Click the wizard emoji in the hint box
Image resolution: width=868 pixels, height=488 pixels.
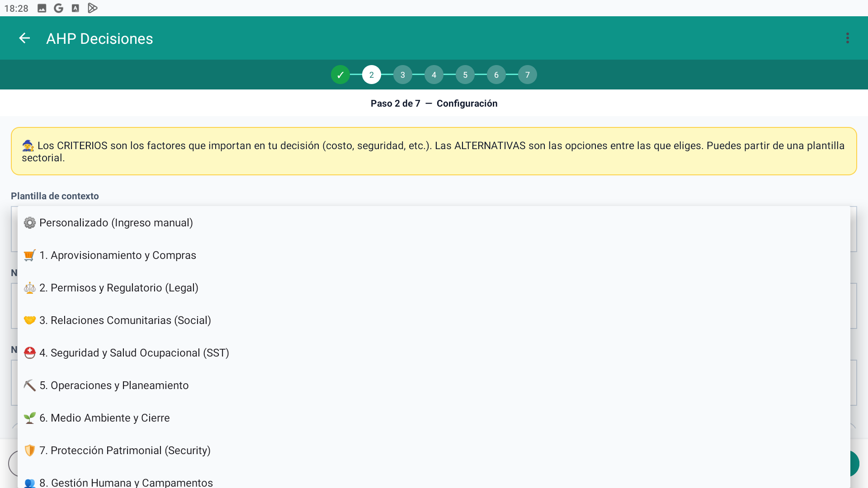coord(28,145)
